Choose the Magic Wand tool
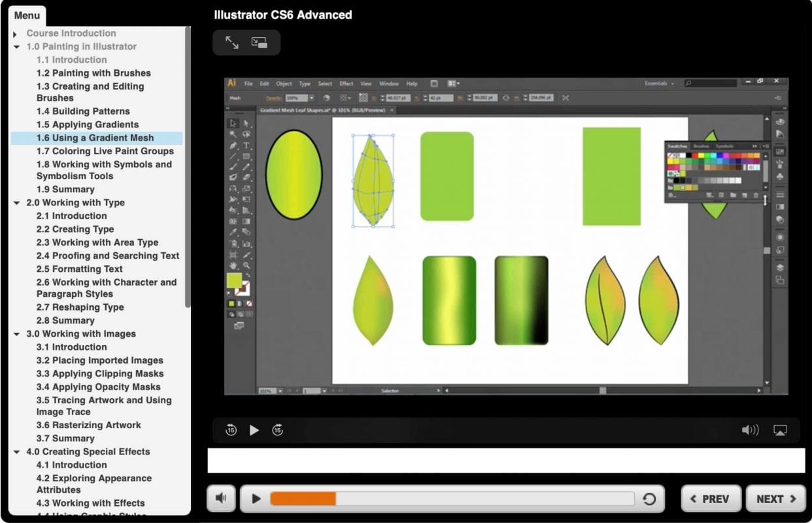The width and height of the screenshot is (812, 523). [x=233, y=135]
